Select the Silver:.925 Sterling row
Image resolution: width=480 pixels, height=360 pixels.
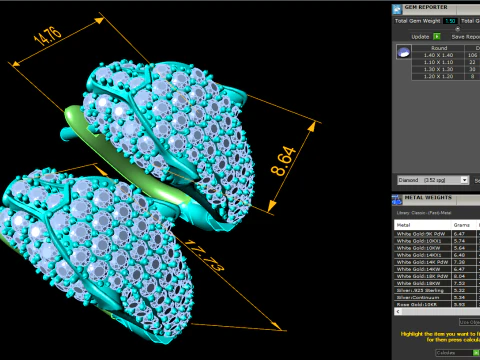(437, 290)
